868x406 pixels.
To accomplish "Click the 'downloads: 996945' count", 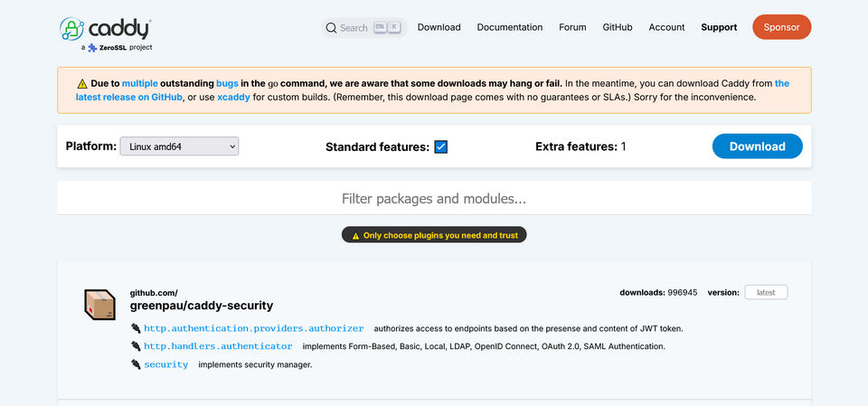I will (x=658, y=292).
